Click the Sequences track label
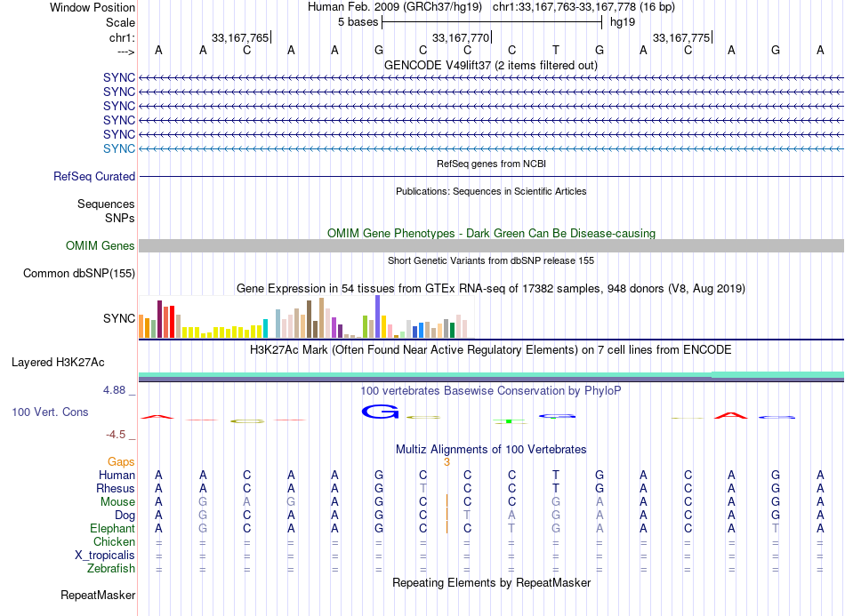This screenshot has height=616, width=845. click(x=106, y=204)
